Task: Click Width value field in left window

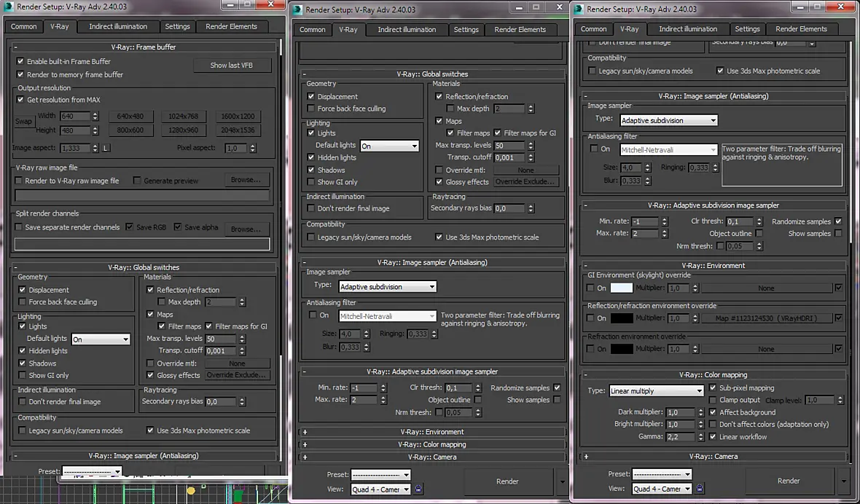Action: point(75,116)
